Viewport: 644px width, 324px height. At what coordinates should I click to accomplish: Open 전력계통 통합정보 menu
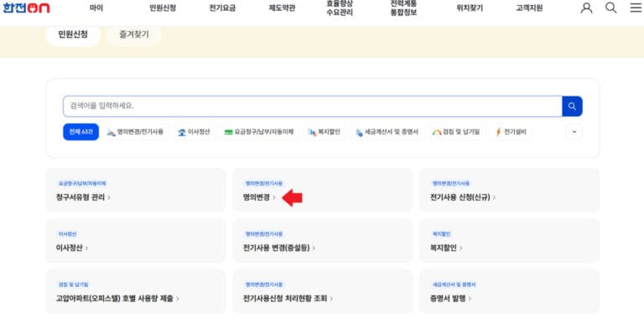[403, 8]
